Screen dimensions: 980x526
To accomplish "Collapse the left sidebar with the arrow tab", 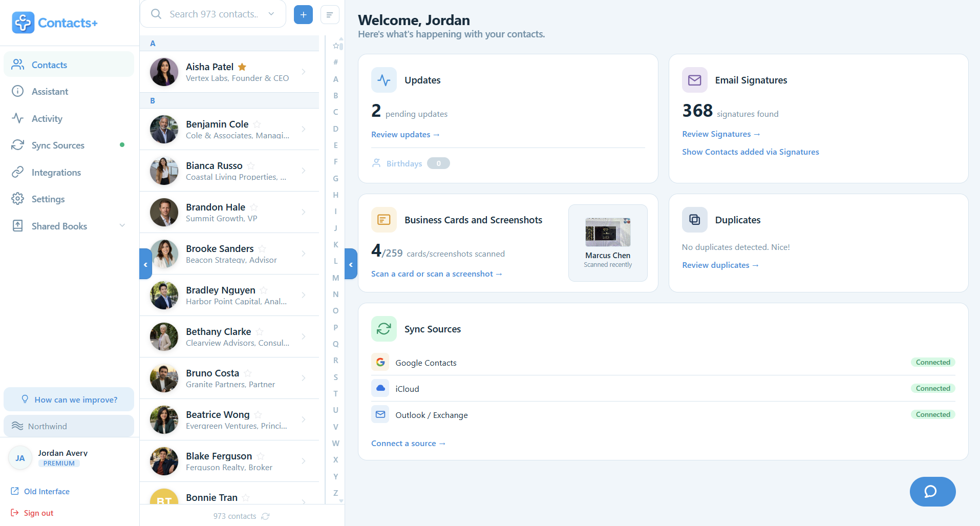I will [145, 264].
